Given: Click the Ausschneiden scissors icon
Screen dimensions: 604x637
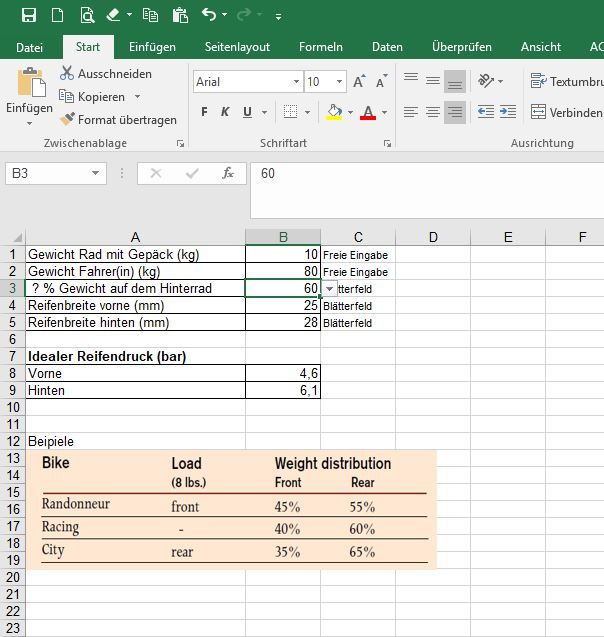Looking at the screenshot, I should pyautogui.click(x=67, y=73).
